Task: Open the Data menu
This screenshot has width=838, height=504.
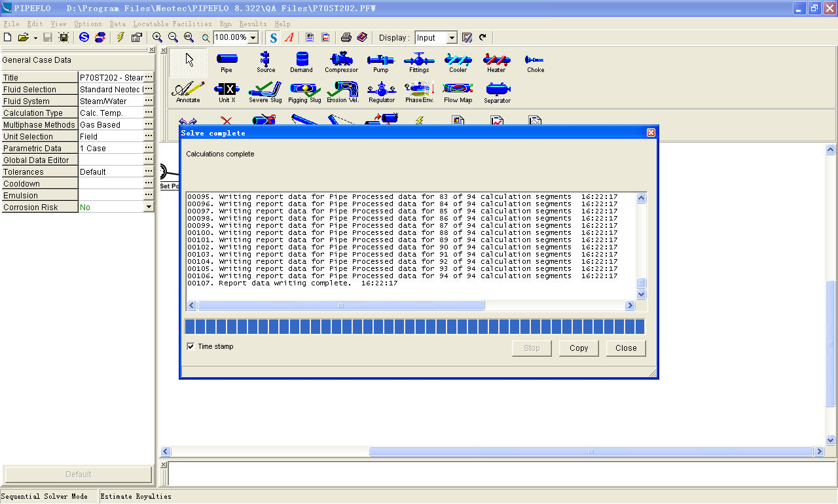Action: [x=117, y=24]
